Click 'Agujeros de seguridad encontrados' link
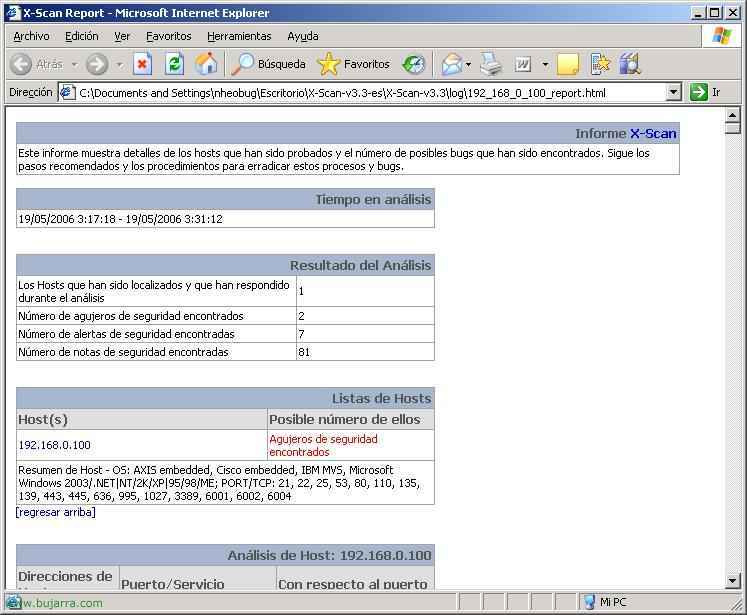Screen dimensions: 747x615 click(x=323, y=445)
